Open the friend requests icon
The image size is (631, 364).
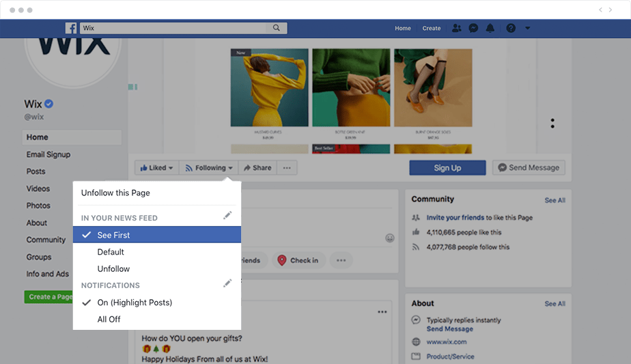coord(456,28)
